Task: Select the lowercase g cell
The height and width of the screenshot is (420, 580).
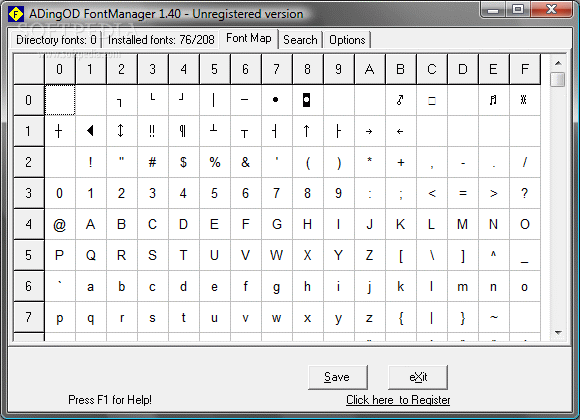Action: click(276, 286)
